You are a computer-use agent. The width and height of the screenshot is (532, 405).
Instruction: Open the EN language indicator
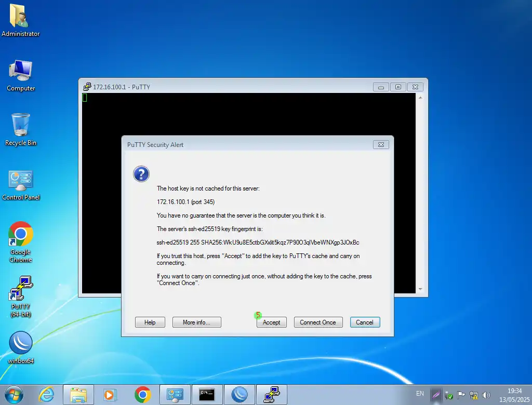[x=420, y=394]
